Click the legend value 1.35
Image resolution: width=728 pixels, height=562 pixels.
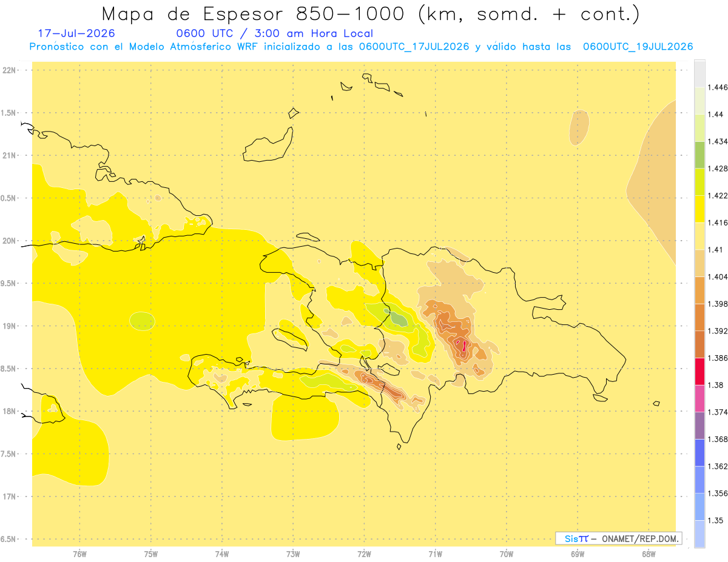(x=716, y=520)
